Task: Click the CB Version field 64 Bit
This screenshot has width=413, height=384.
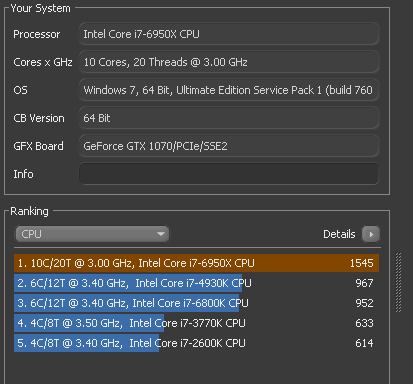Action: (229, 118)
